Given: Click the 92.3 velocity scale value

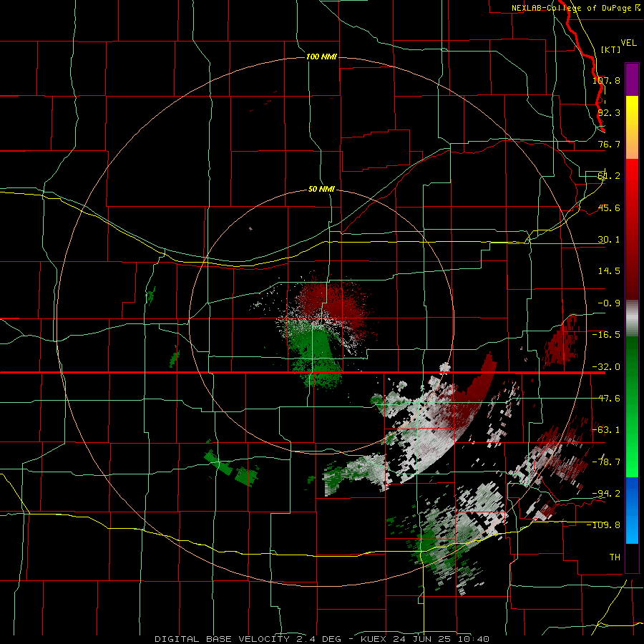Looking at the screenshot, I should click(609, 112).
